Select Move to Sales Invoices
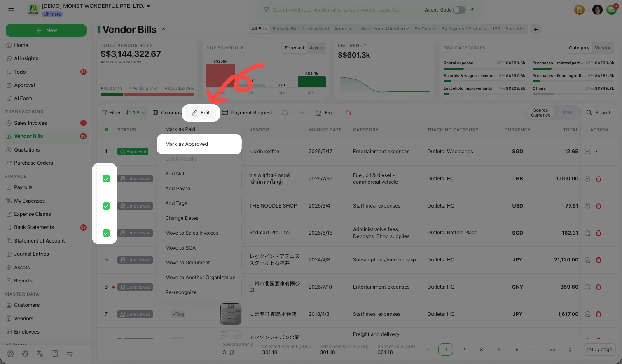Viewport: 622px width, 364px height. [x=199, y=233]
